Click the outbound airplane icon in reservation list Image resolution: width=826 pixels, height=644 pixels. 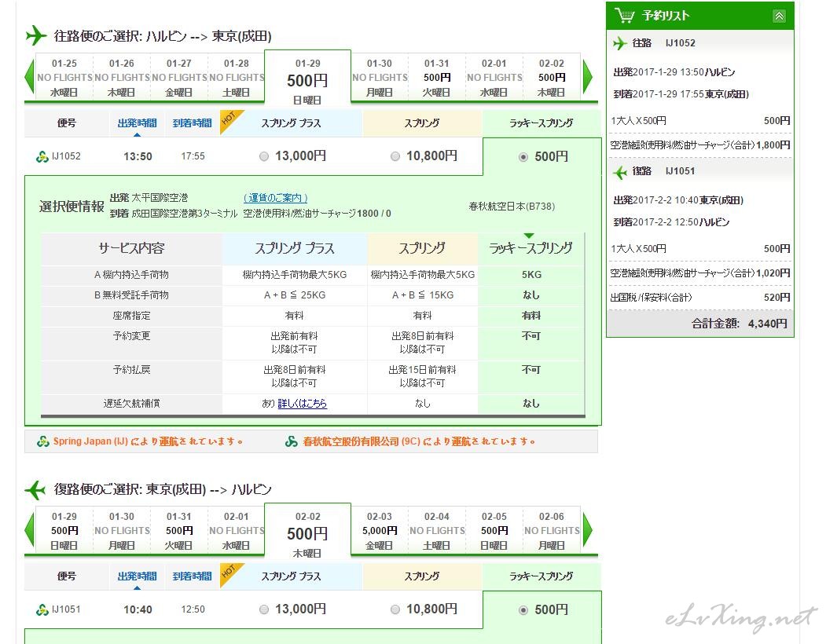(x=620, y=43)
